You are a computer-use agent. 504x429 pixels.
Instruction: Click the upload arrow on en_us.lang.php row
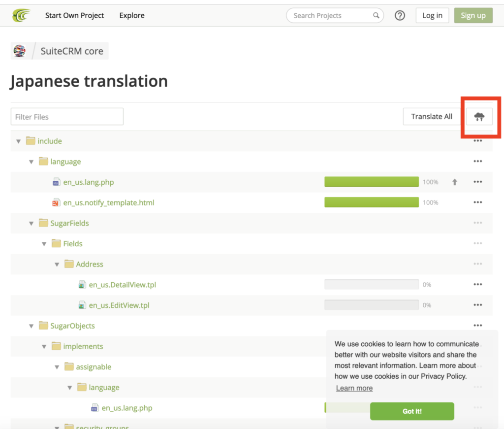454,182
